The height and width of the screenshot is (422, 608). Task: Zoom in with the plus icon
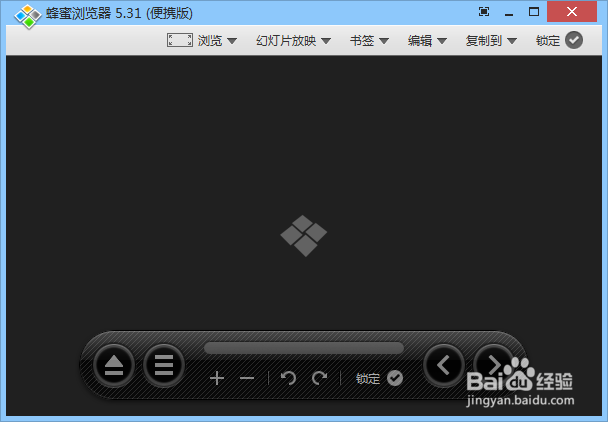coord(217,378)
